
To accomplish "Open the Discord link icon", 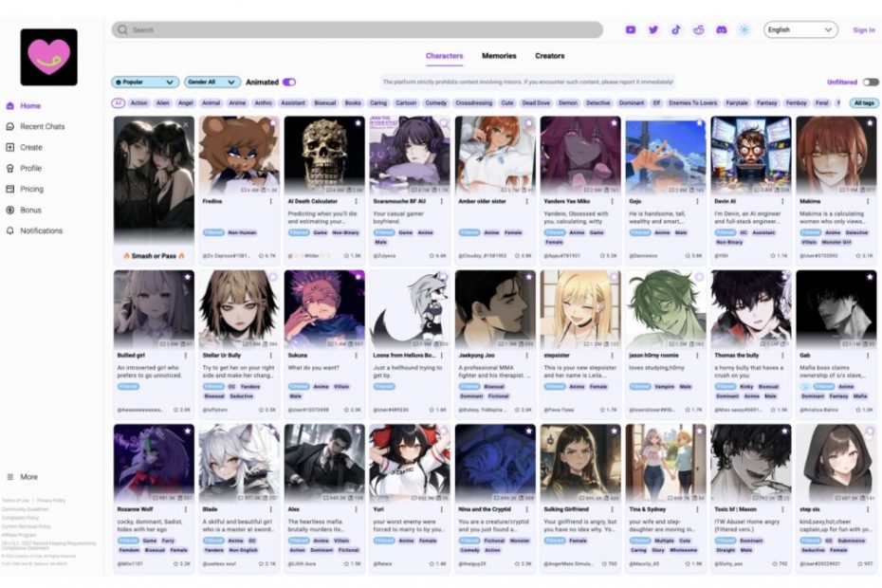I will (721, 29).
